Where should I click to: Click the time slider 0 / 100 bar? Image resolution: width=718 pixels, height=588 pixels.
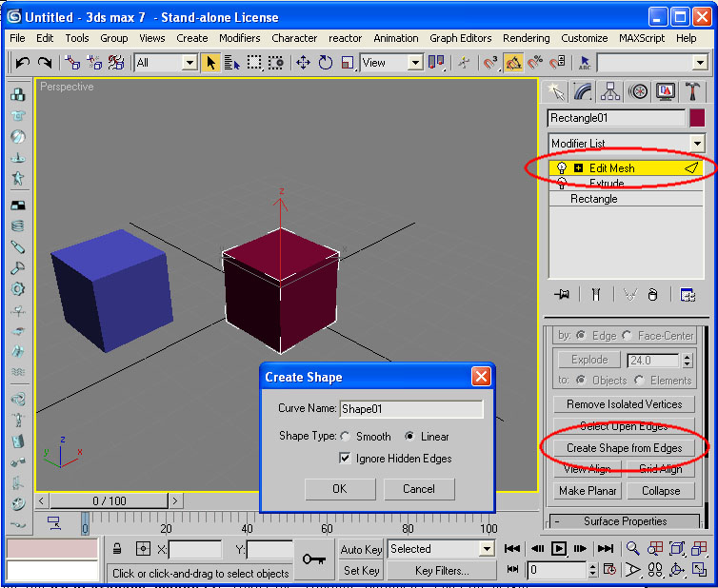(x=109, y=501)
